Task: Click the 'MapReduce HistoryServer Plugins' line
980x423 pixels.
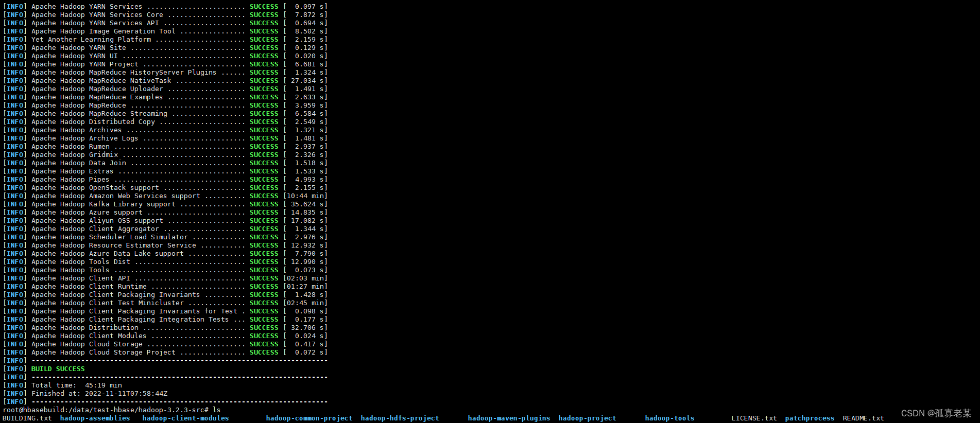Action: coord(165,73)
